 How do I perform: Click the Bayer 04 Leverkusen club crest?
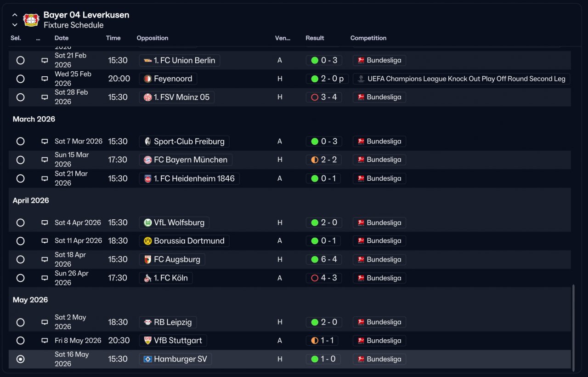pos(31,20)
